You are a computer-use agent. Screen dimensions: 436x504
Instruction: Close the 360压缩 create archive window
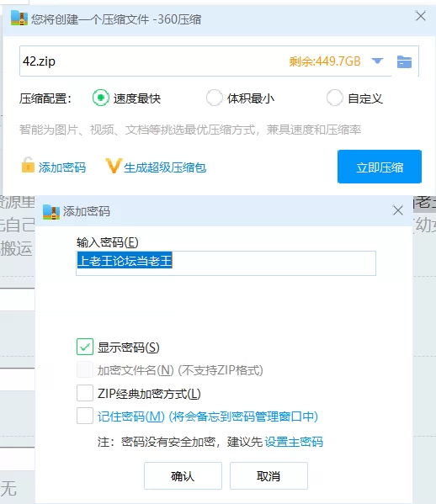421,16
